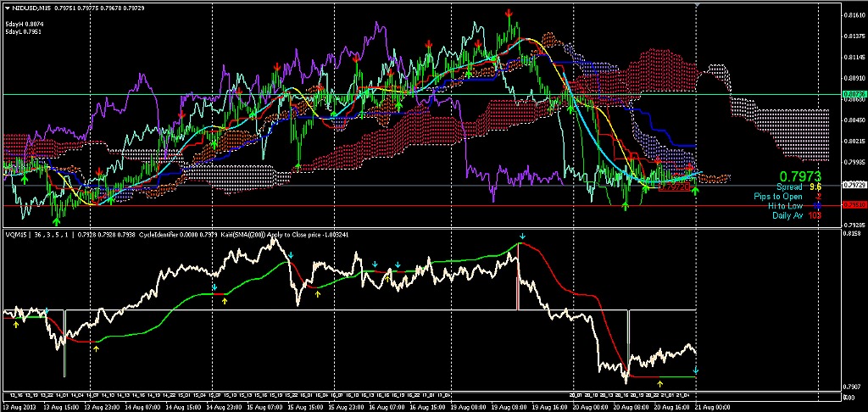Image resolution: width=868 pixels, height=412 pixels.
Task: Click the Pips to Open label
Action: pyautogui.click(x=778, y=196)
